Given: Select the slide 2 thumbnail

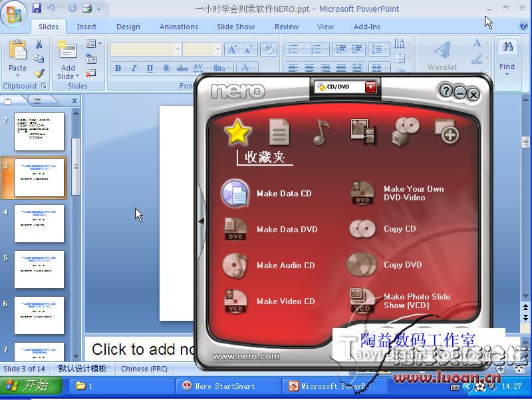Looking at the screenshot, I should (x=39, y=132).
